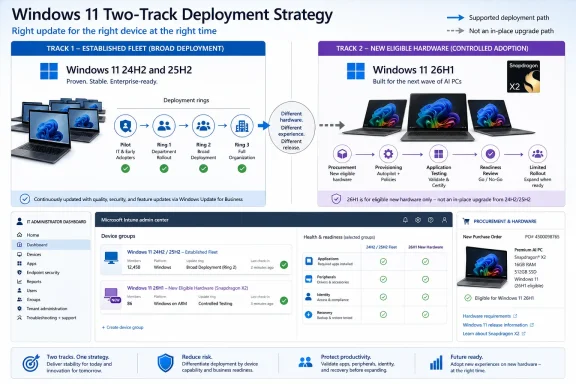576x384 pixels.
Task: Click the 'Eligible for Windows 11 26H1' text
Action: click(504, 298)
